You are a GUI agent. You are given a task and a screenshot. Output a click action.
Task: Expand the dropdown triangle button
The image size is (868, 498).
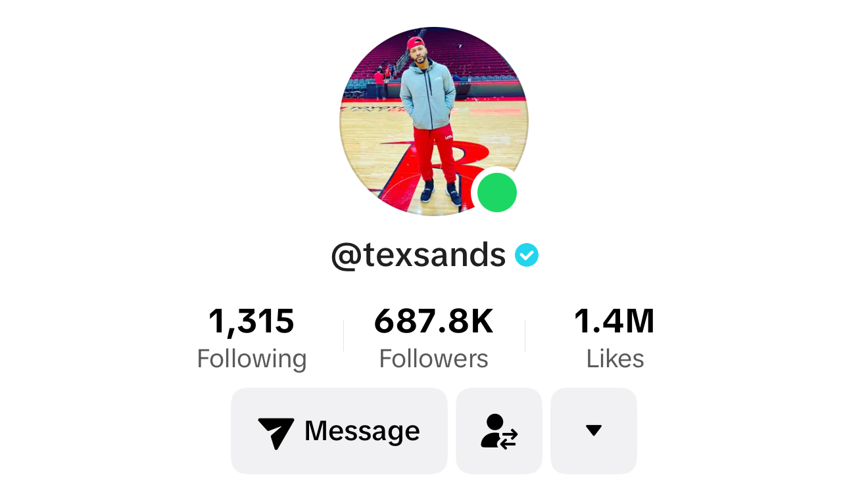pyautogui.click(x=594, y=431)
